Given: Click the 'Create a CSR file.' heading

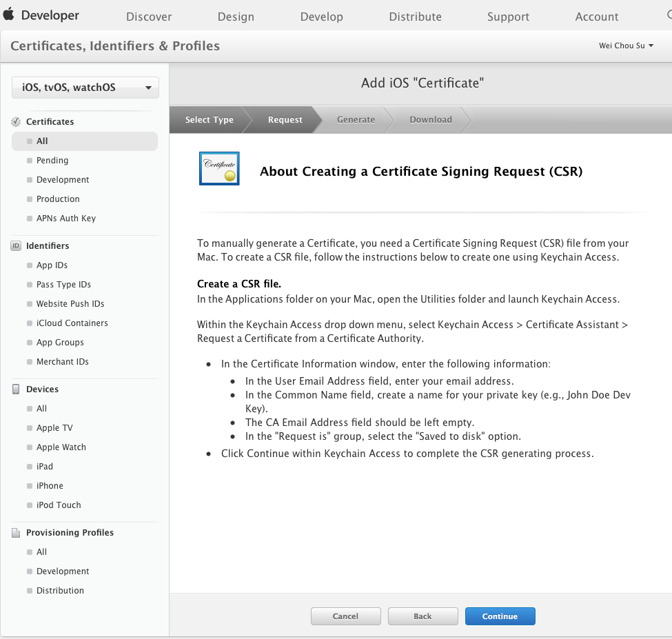Looking at the screenshot, I should pos(239,284).
